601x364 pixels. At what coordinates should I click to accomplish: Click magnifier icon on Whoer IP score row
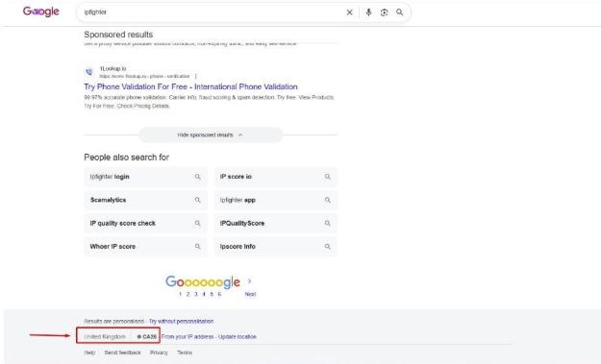click(x=197, y=247)
